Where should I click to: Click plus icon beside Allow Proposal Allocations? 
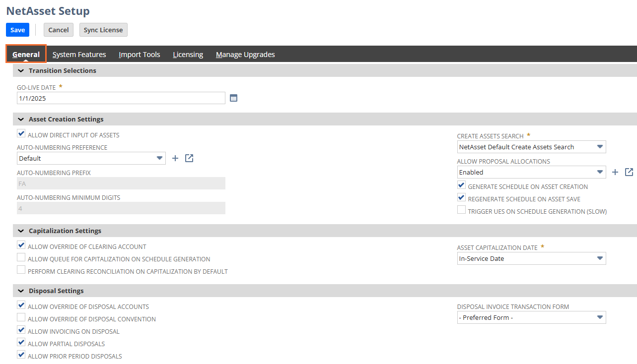(615, 172)
